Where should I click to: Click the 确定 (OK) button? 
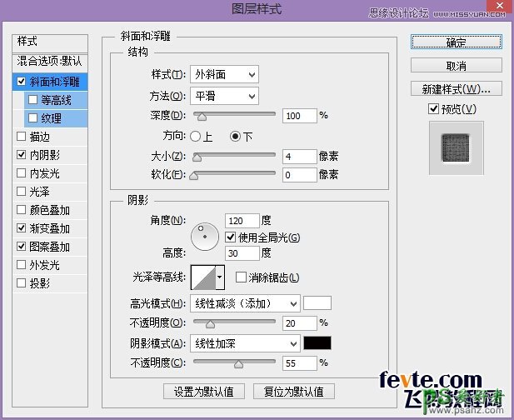(456, 42)
